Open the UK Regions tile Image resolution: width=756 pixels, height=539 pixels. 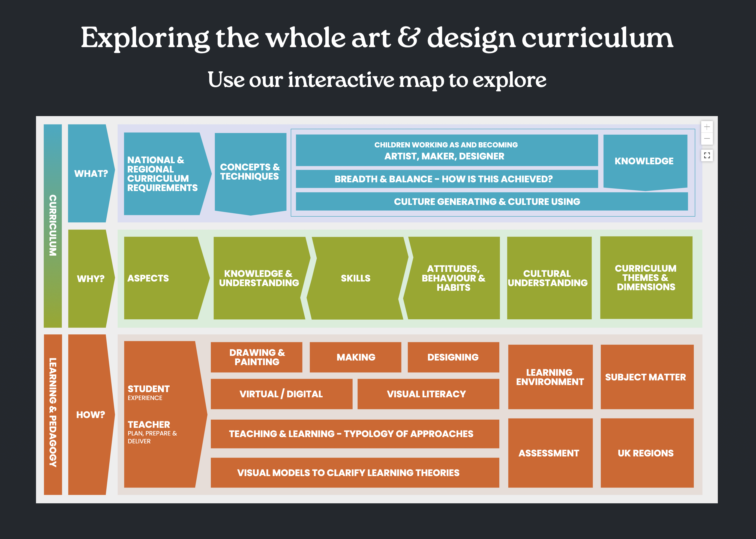(x=646, y=453)
